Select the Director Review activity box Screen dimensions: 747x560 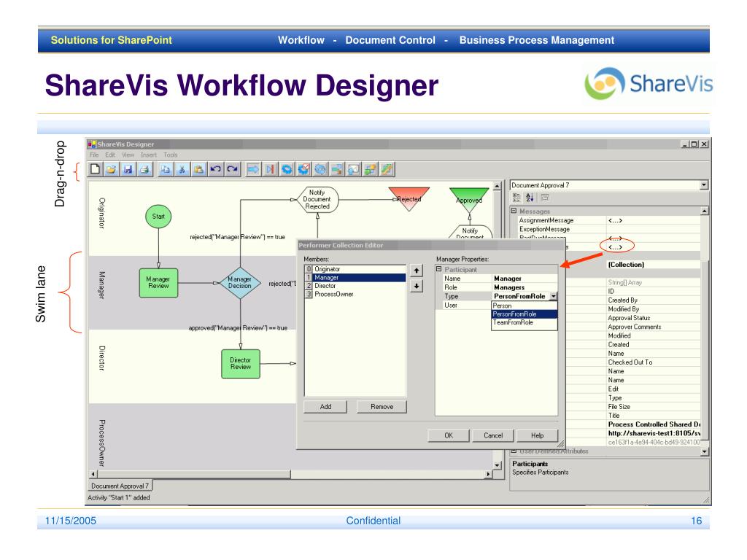[x=241, y=364]
